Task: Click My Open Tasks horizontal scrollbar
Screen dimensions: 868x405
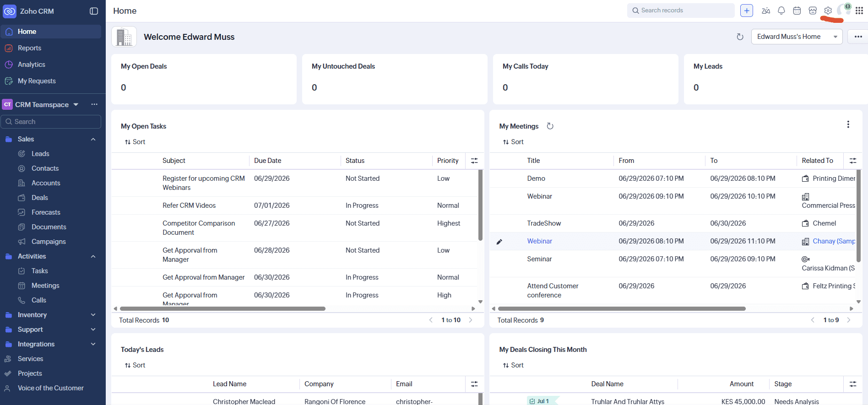Action: 222,309
